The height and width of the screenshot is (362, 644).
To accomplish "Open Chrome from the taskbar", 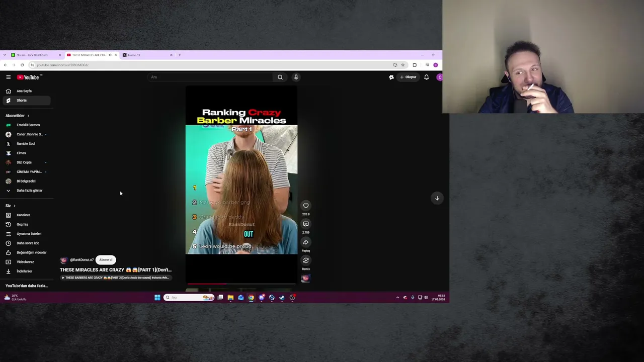I will point(251,298).
